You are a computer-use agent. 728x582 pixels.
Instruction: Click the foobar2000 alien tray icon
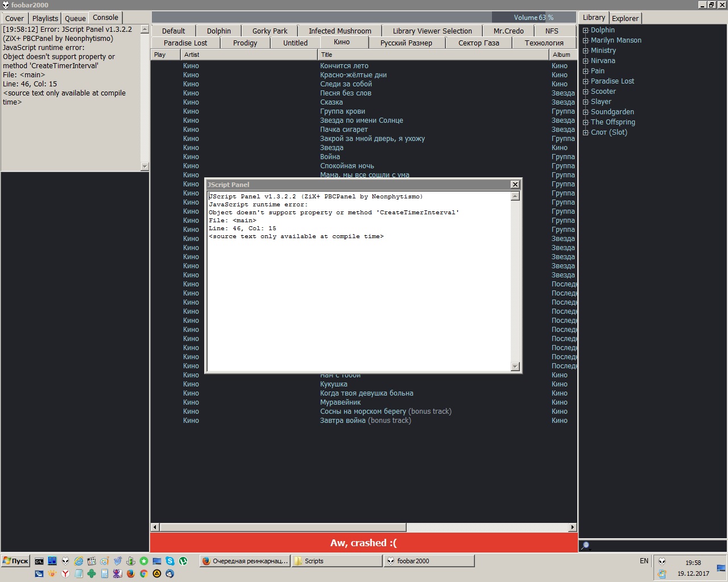(x=662, y=561)
